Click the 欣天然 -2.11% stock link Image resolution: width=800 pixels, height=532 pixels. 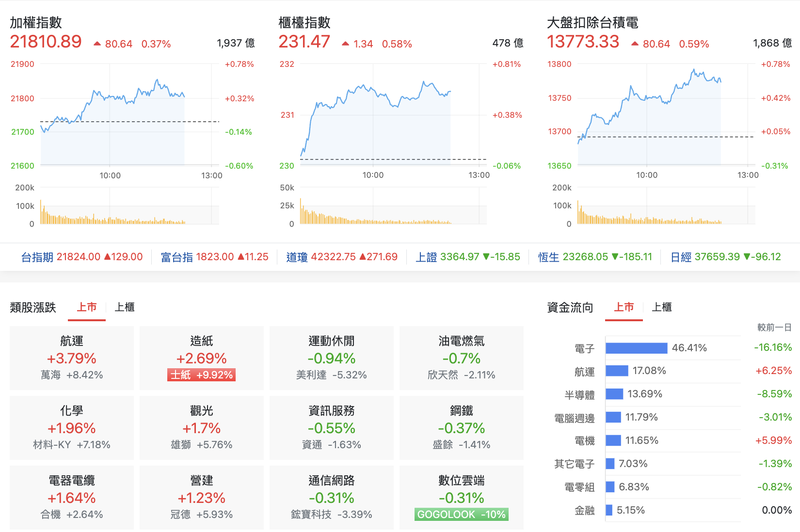tap(462, 375)
